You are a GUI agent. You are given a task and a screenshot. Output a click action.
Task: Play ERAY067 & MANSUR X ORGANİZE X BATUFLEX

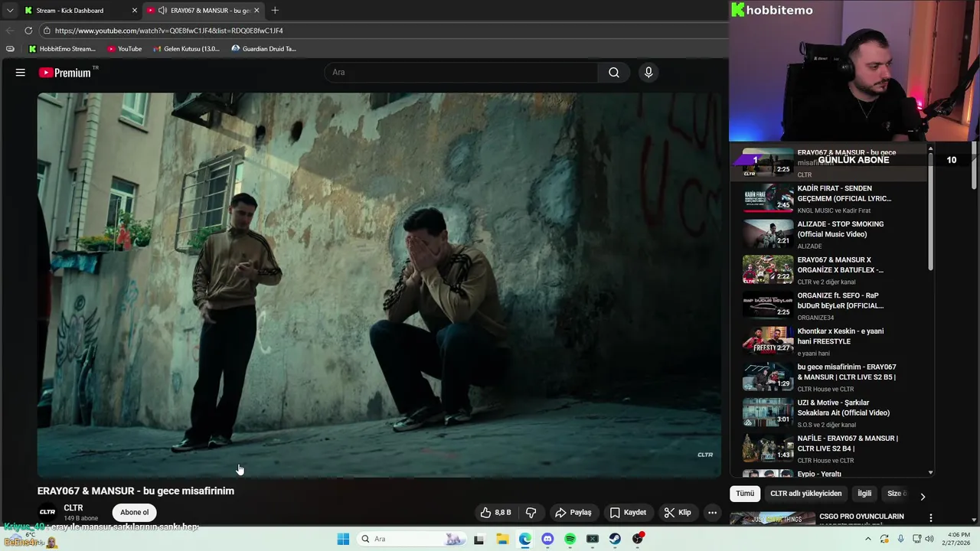[831, 270]
